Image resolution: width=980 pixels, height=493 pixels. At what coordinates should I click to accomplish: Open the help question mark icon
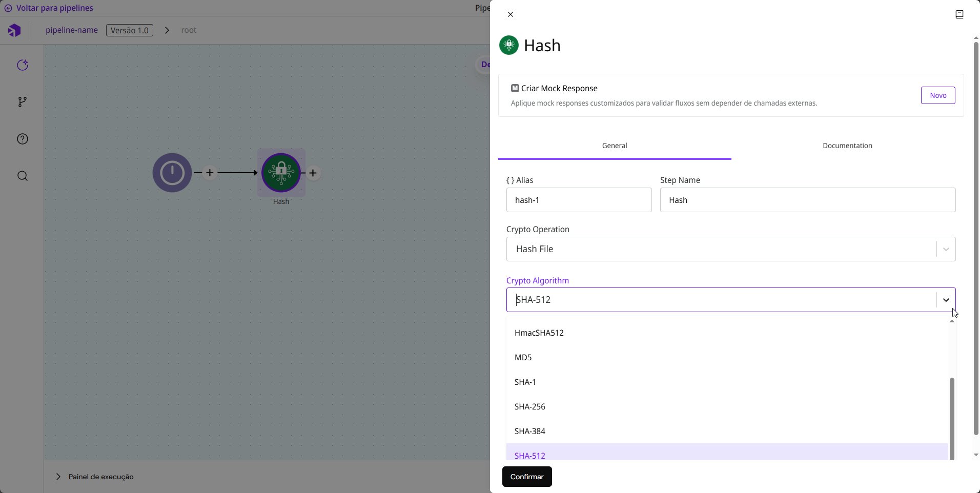23,139
